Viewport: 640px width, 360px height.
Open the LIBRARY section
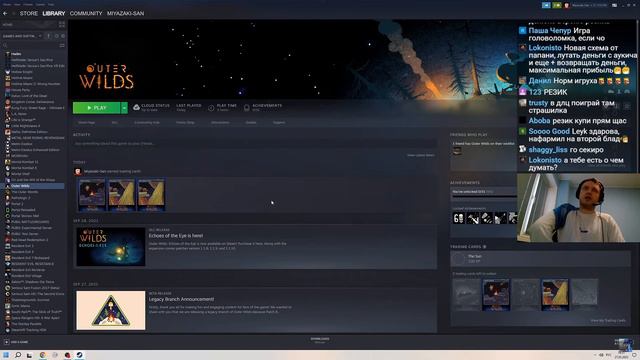[x=54, y=13]
